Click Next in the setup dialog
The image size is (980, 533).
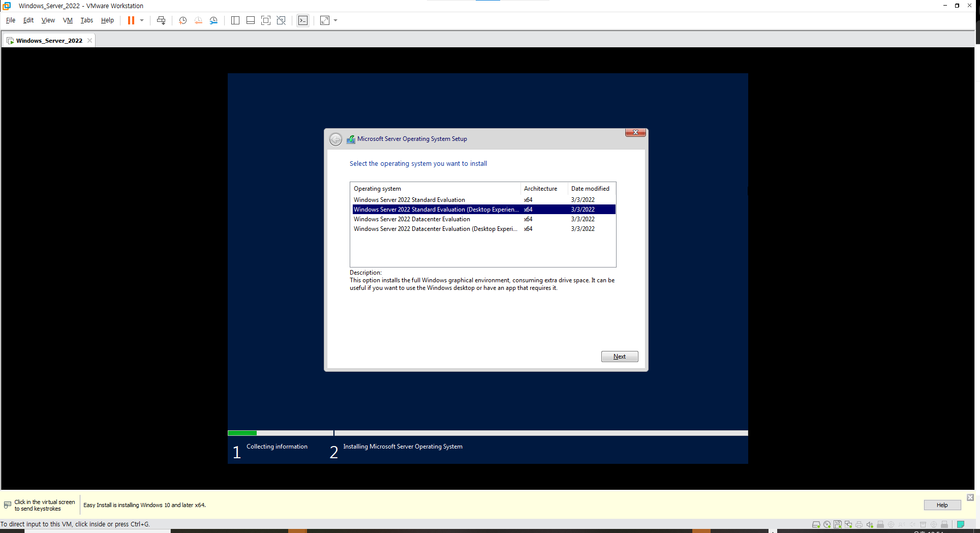(x=620, y=357)
